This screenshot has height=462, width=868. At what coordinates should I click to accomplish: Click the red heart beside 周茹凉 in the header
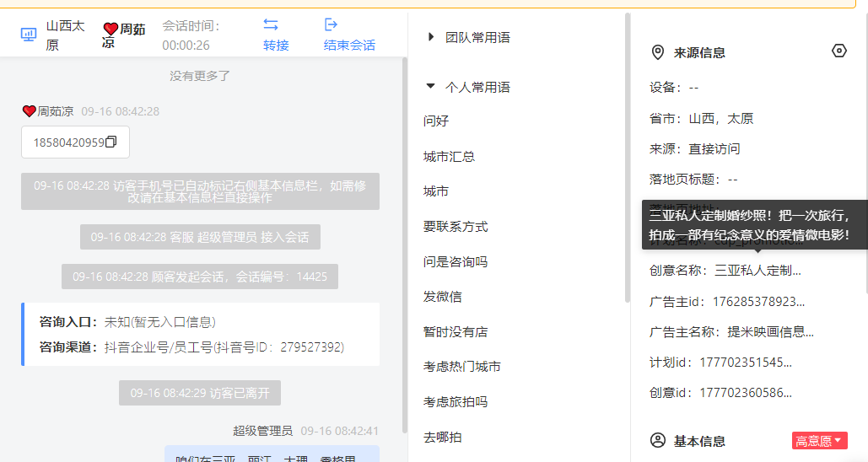coord(111,29)
